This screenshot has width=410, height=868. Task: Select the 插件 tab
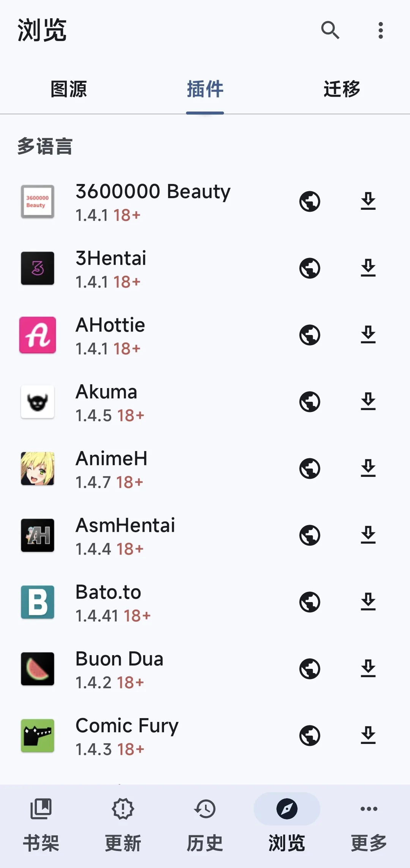205,89
